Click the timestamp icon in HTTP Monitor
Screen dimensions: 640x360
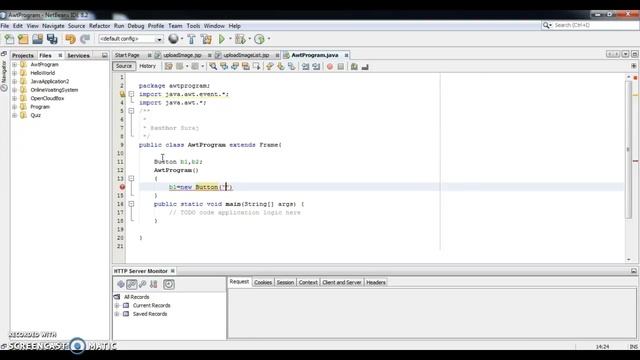(169, 284)
